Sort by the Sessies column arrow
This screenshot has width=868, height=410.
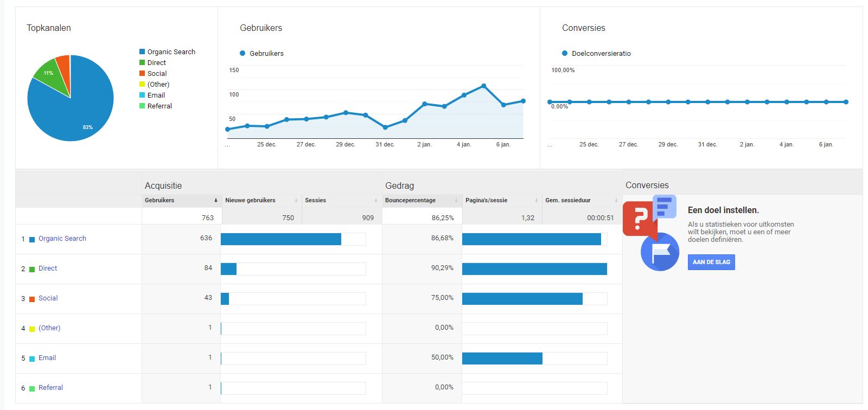376,201
